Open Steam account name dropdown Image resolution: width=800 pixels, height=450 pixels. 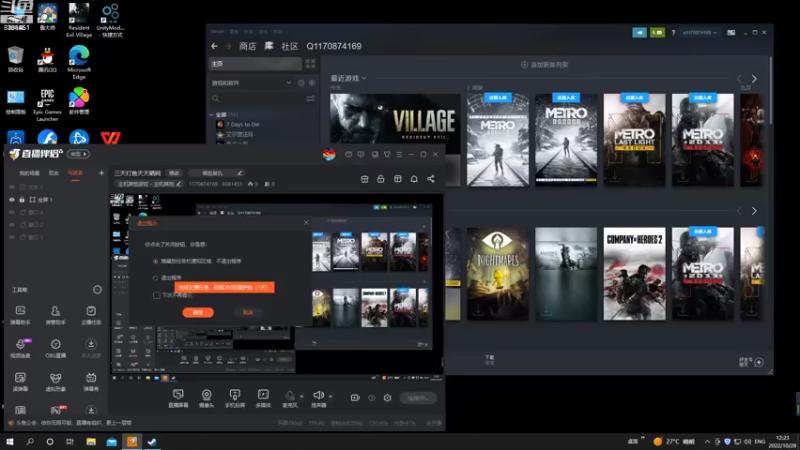[699, 33]
